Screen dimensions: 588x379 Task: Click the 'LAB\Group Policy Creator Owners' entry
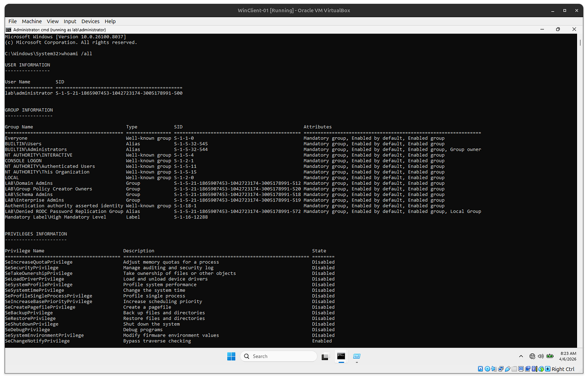[x=48, y=189]
